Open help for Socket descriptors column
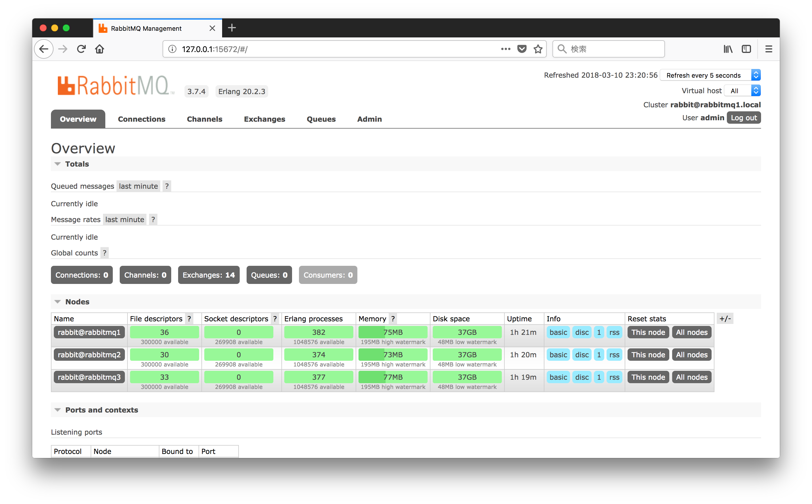812x504 pixels. 275,319
